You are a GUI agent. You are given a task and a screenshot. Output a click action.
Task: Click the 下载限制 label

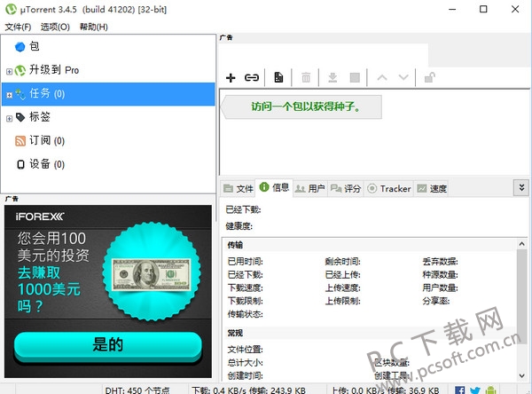coord(245,301)
